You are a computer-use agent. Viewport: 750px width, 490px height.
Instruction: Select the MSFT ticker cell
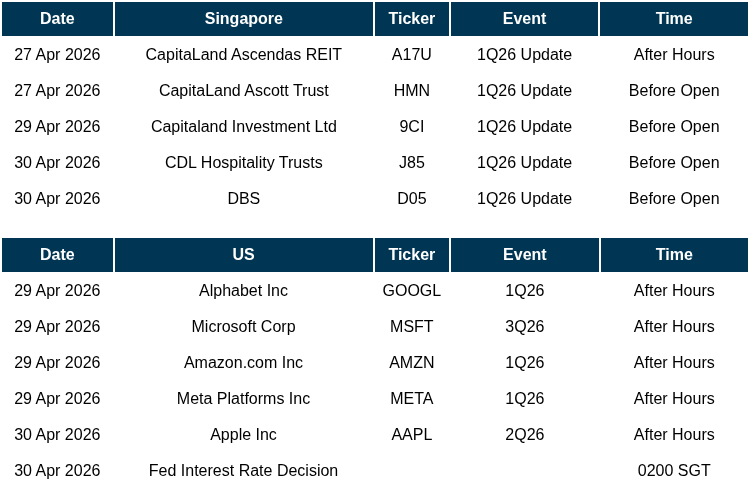tap(411, 327)
